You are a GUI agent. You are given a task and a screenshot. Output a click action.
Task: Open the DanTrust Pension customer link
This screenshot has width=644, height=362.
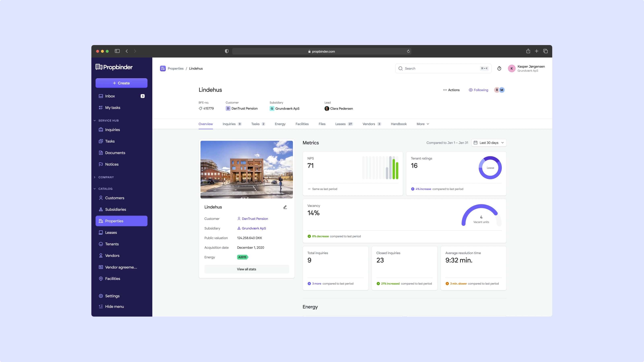pyautogui.click(x=255, y=219)
